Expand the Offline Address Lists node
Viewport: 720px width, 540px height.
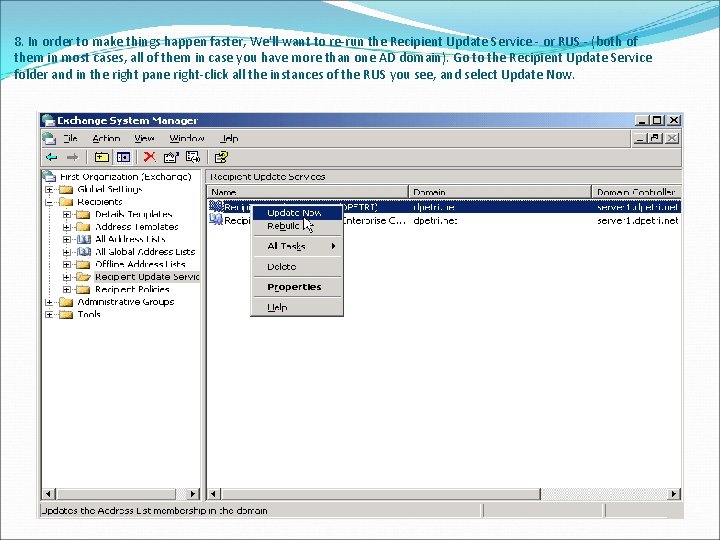[67, 264]
